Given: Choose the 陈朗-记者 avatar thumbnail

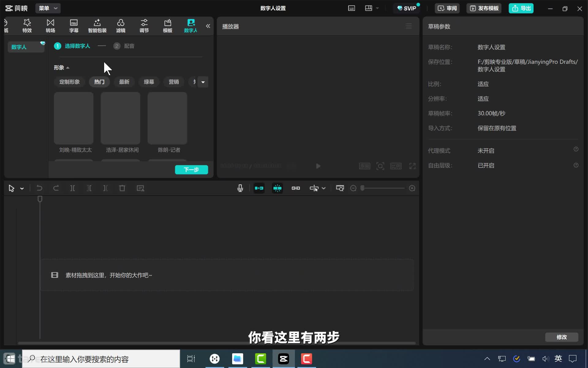Looking at the screenshot, I should [x=168, y=118].
